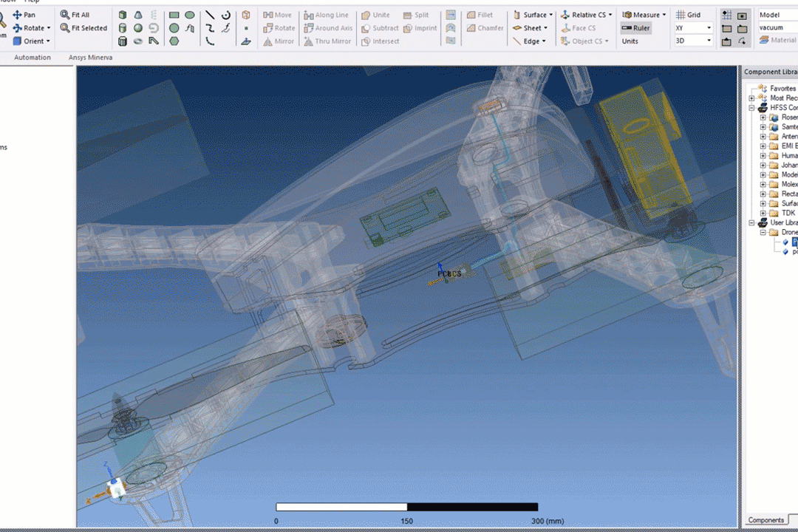Select the Draw Region icon
The width and height of the screenshot is (798, 532).
tap(246, 15)
